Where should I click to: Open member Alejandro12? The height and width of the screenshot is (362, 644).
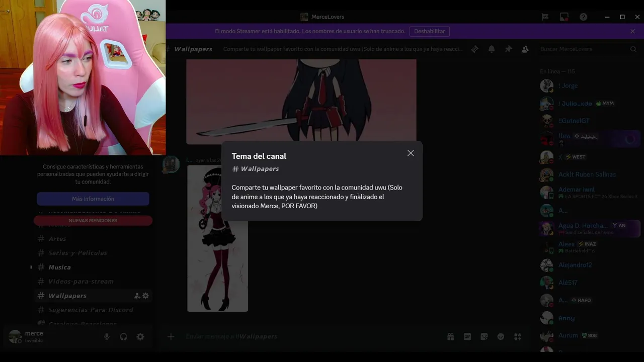click(x=589, y=265)
